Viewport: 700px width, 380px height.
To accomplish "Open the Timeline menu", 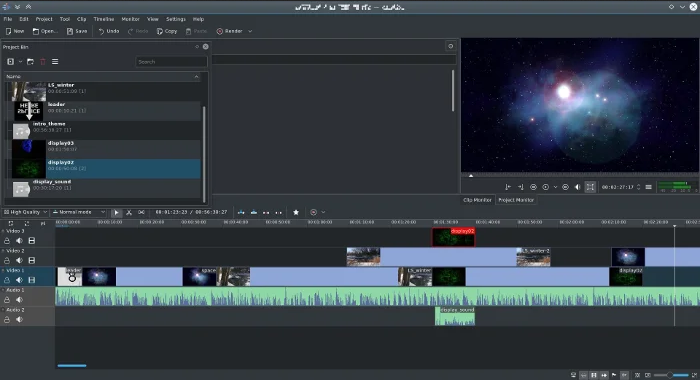I will click(x=104, y=19).
